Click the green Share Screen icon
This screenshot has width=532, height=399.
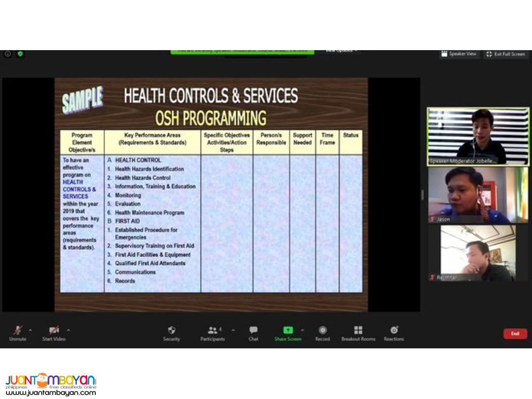(x=288, y=330)
